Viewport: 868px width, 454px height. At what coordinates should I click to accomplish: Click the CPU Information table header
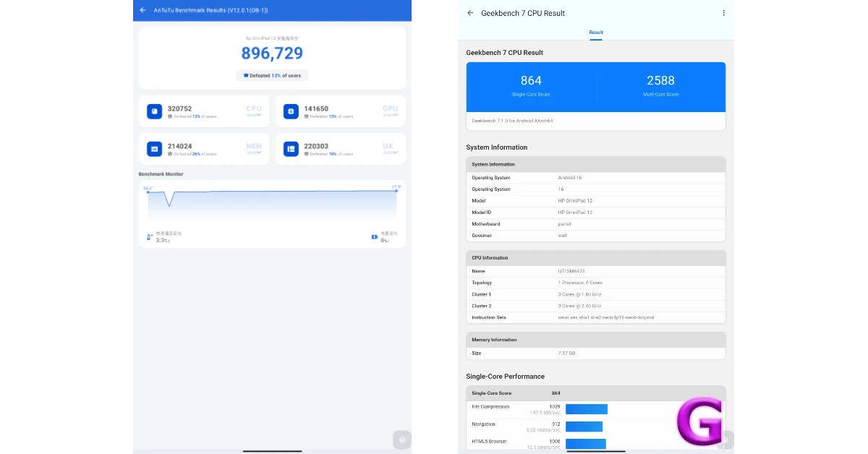[596, 258]
